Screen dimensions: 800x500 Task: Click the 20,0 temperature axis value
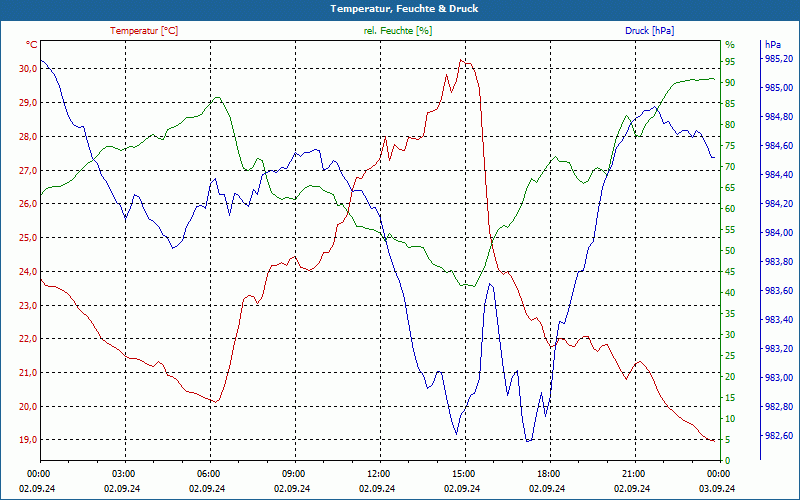click(28, 407)
